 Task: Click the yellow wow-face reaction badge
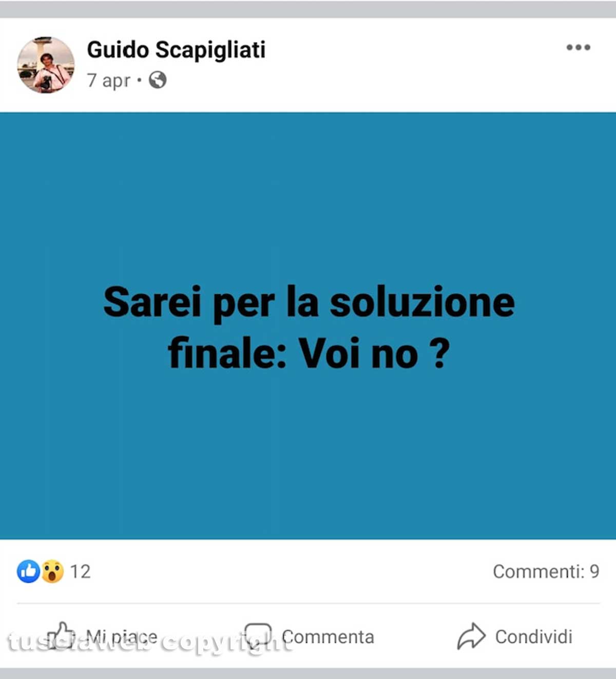coord(52,571)
